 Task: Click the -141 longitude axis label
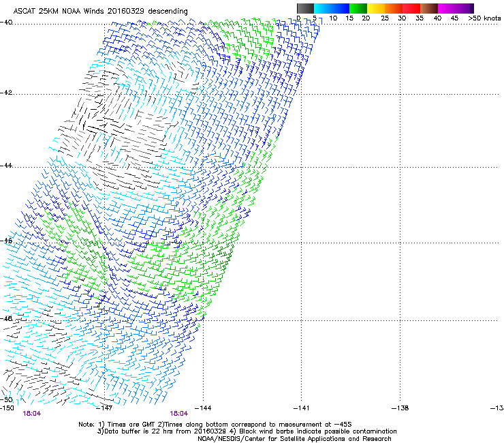[301, 408]
